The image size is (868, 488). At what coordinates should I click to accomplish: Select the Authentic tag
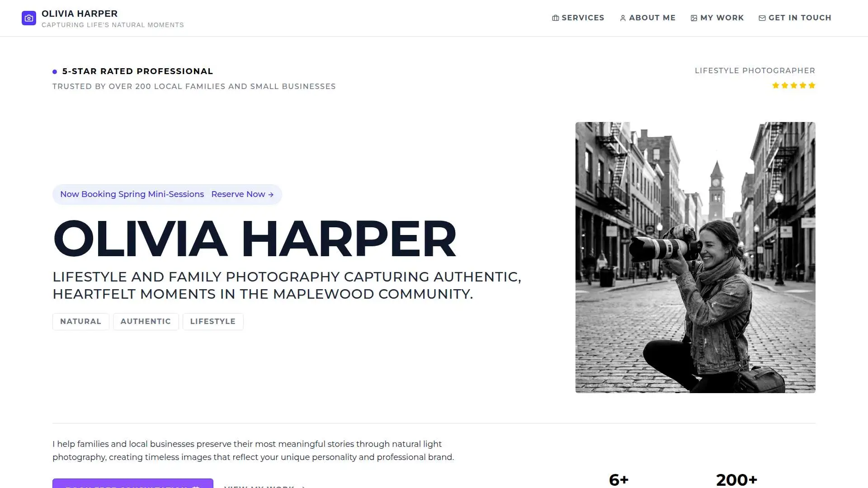(146, 321)
